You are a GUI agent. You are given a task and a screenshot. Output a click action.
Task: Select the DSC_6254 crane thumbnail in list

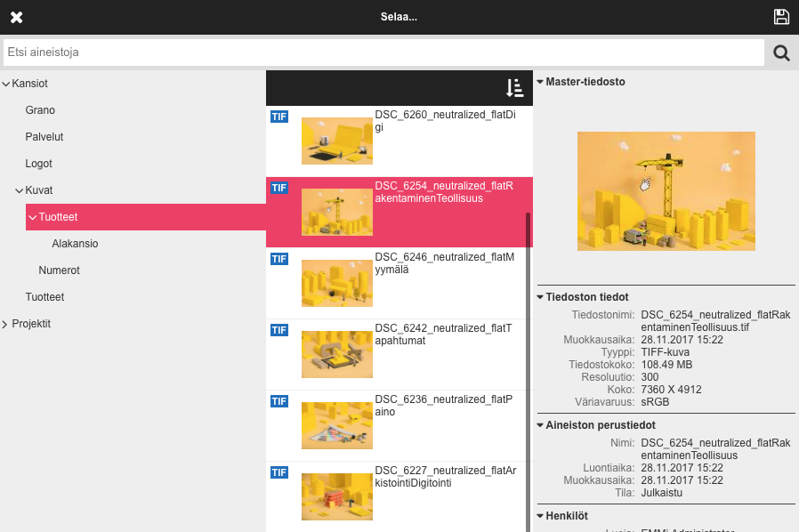[x=337, y=212]
